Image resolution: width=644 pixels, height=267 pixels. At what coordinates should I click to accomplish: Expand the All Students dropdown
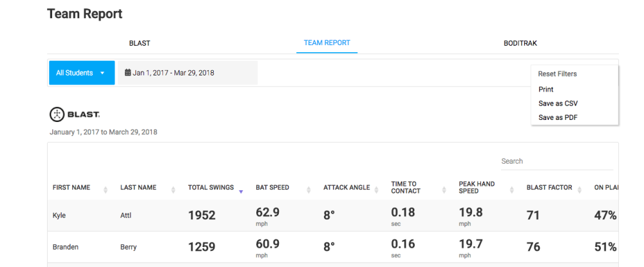(81, 73)
